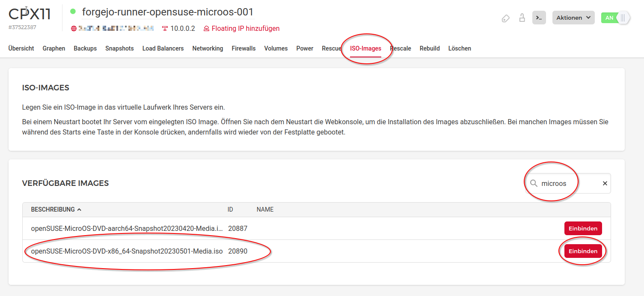644x296 pixels.
Task: Click image ID 20890
Action: pyautogui.click(x=237, y=251)
